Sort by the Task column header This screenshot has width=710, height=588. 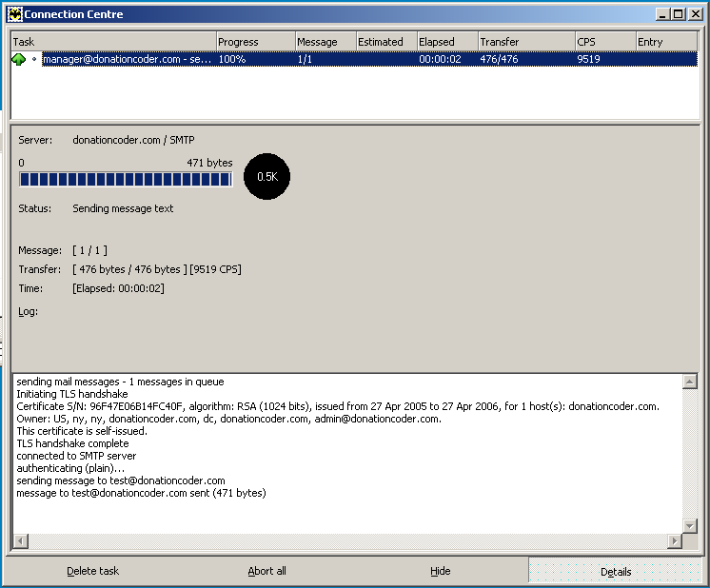coord(113,42)
